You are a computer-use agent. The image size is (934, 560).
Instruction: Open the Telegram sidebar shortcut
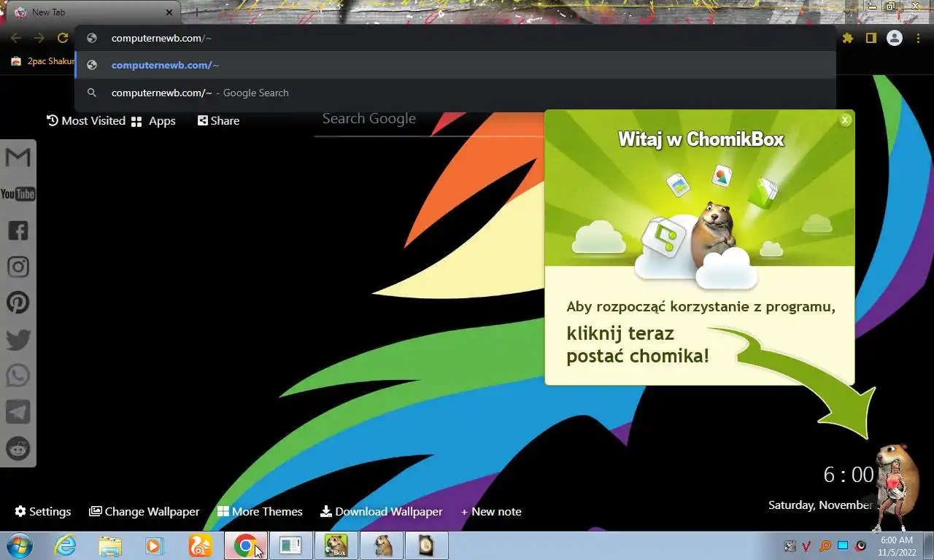(x=18, y=412)
